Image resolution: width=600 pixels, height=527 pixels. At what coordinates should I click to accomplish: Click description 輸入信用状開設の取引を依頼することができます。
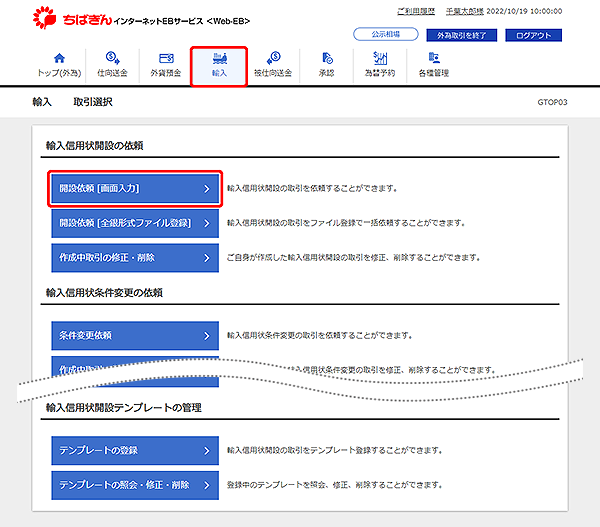(x=312, y=188)
